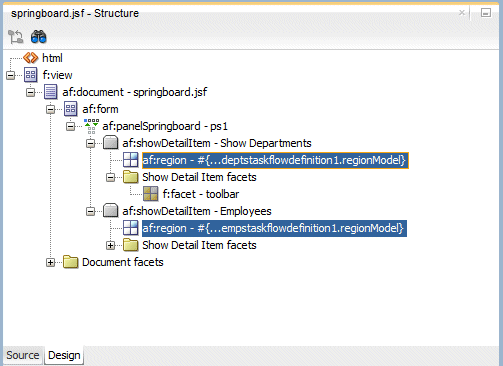Select af:region deptstaskflowdefinition1.regionModel row

[x=275, y=160]
